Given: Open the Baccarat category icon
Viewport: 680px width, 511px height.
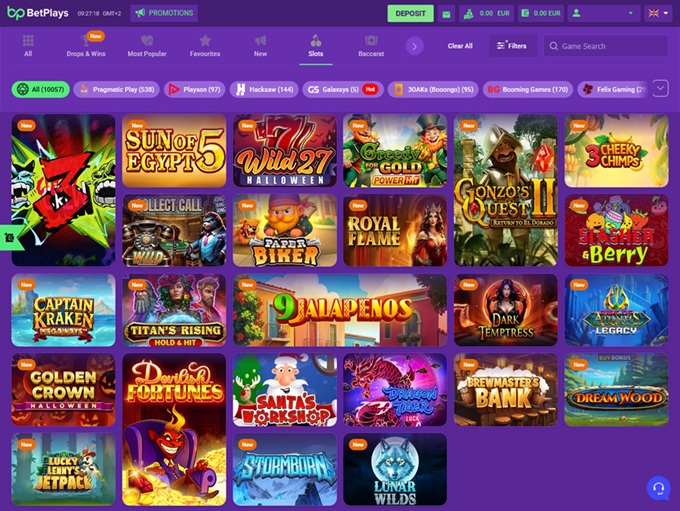Looking at the screenshot, I should 371,45.
